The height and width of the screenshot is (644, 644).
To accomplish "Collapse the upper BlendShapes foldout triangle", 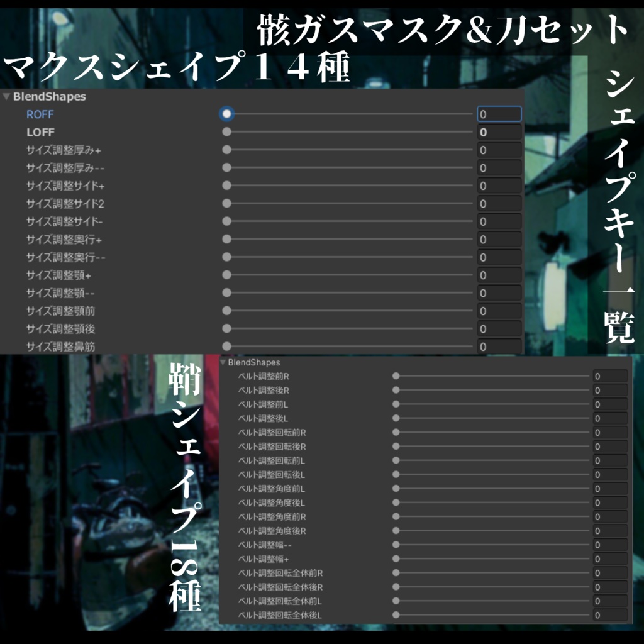I will (x=6, y=97).
